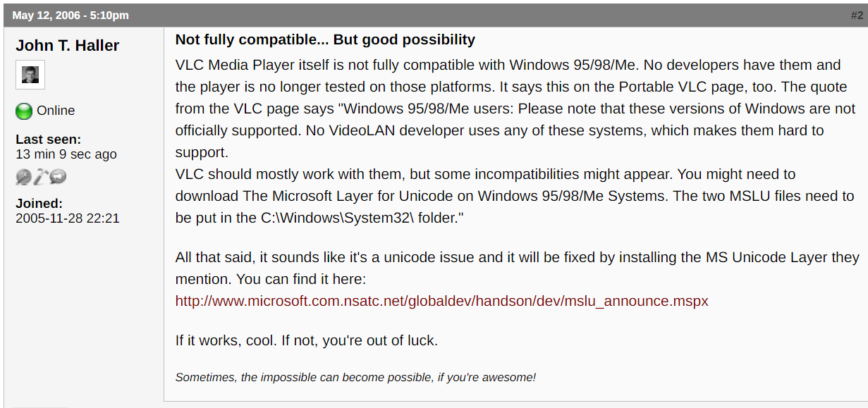This screenshot has width=868, height=408.
Task: Click the "Last seen:" label
Action: [x=48, y=140]
